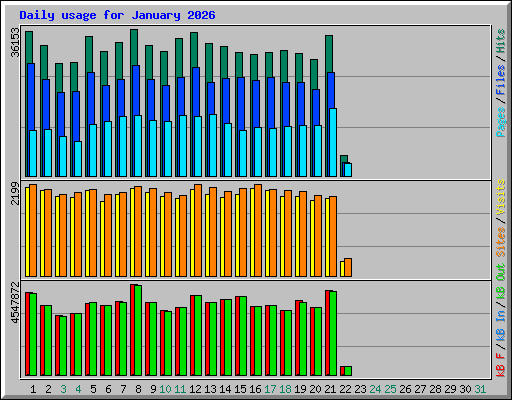
Task: Select day 22 label on the axis
Action: coord(345,389)
